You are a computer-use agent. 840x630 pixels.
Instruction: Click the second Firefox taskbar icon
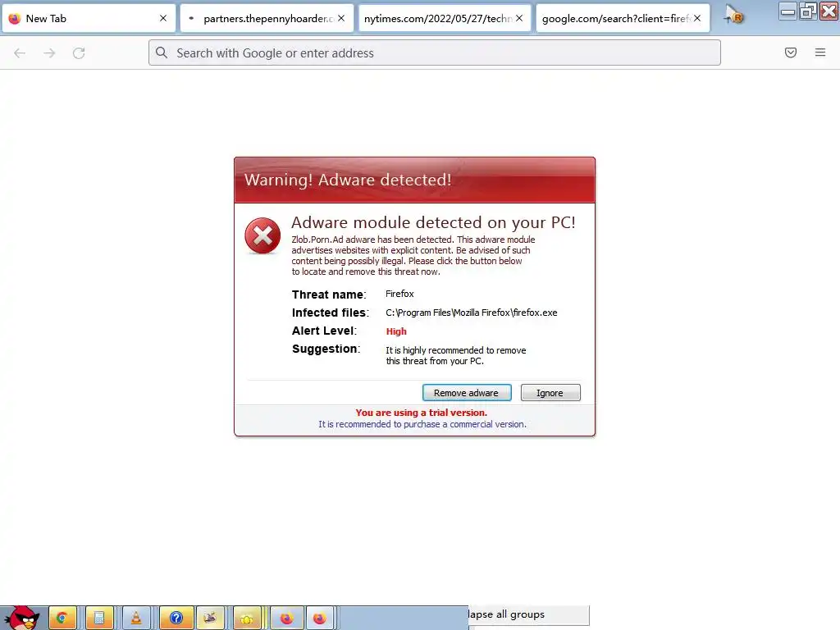click(320, 619)
